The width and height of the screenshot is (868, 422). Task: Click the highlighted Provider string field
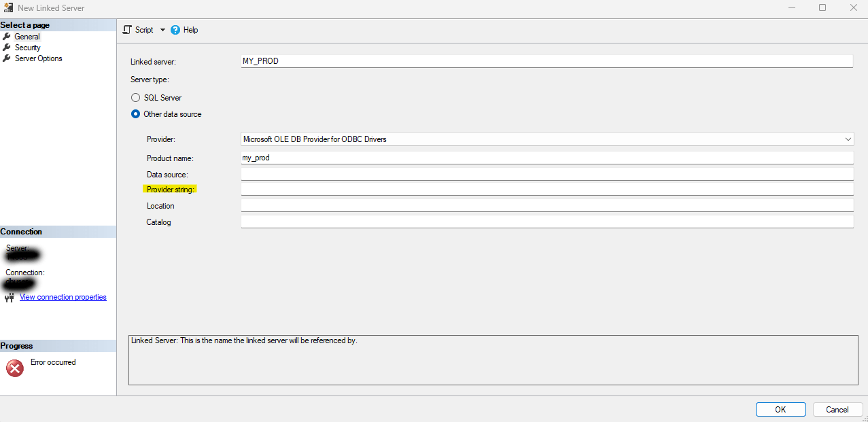[x=476, y=189]
